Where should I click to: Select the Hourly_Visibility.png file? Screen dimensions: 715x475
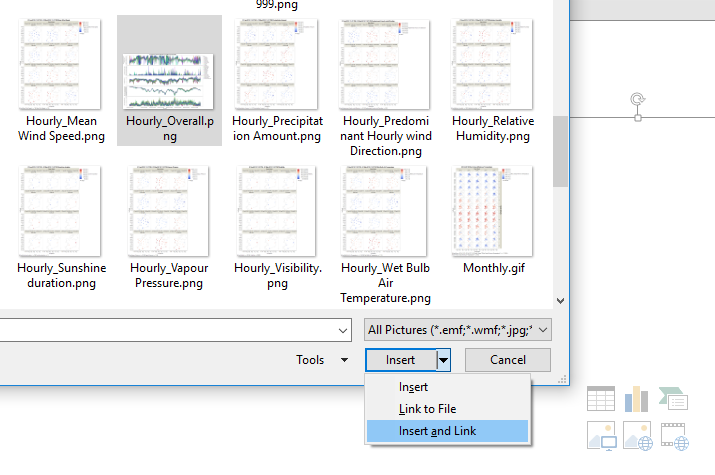(x=277, y=227)
